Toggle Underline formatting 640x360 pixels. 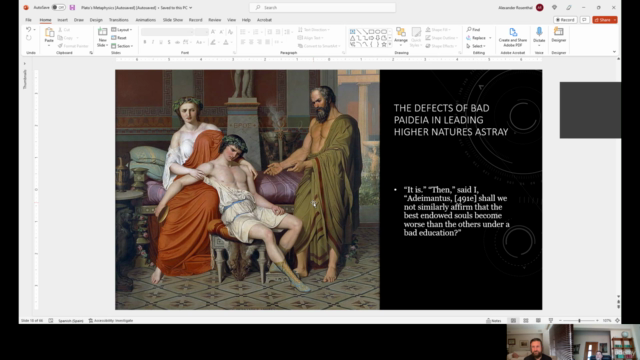tap(161, 42)
